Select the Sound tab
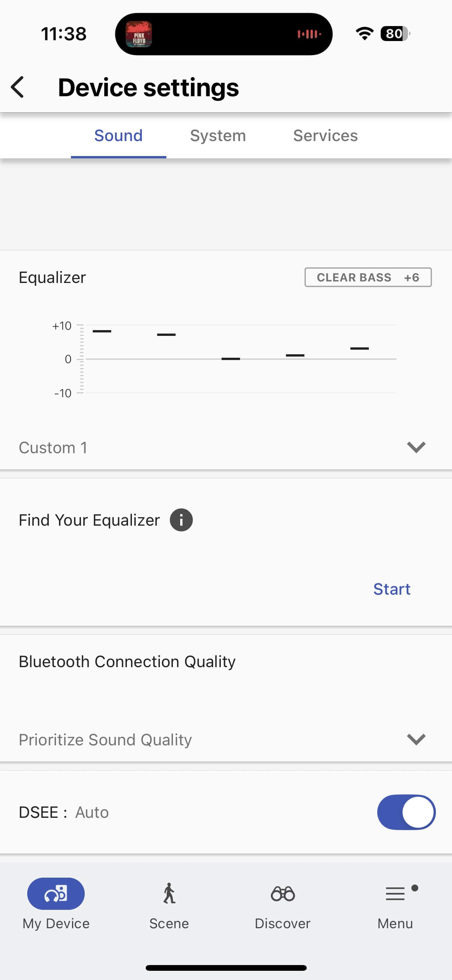This screenshot has height=980, width=452. (x=118, y=136)
